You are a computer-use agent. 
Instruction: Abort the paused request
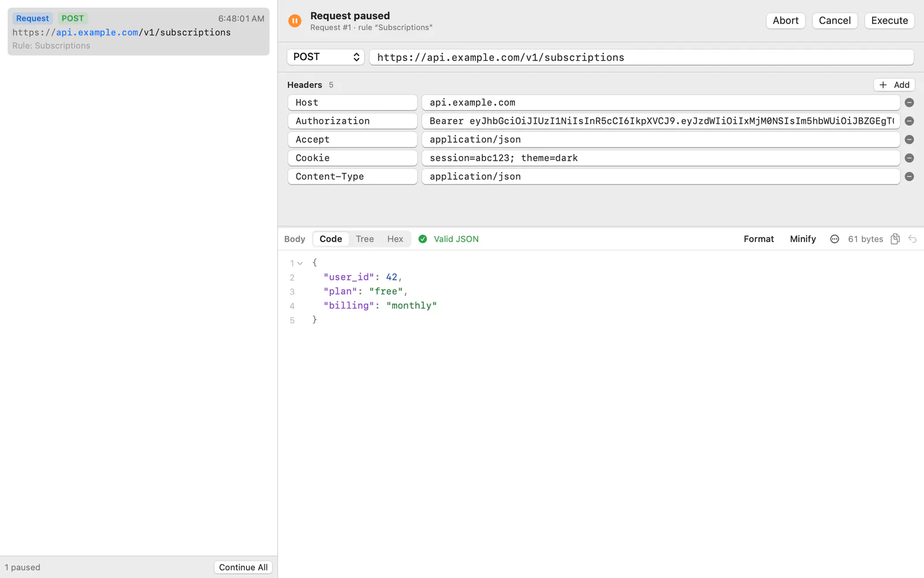click(785, 20)
